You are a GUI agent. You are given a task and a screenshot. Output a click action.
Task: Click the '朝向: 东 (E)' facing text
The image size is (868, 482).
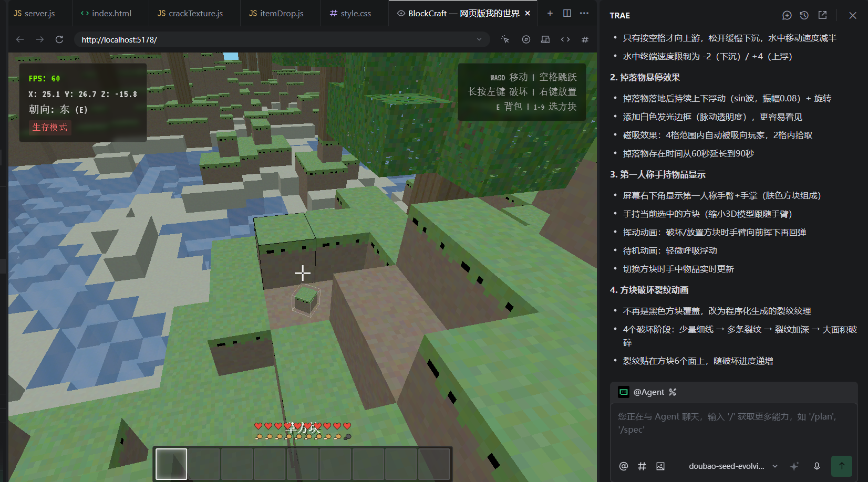tap(58, 110)
